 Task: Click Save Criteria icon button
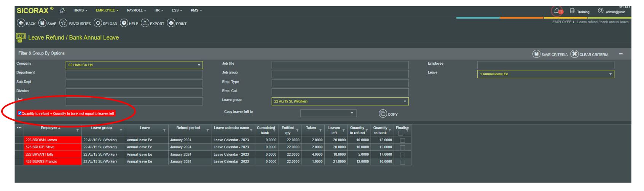[x=536, y=54]
